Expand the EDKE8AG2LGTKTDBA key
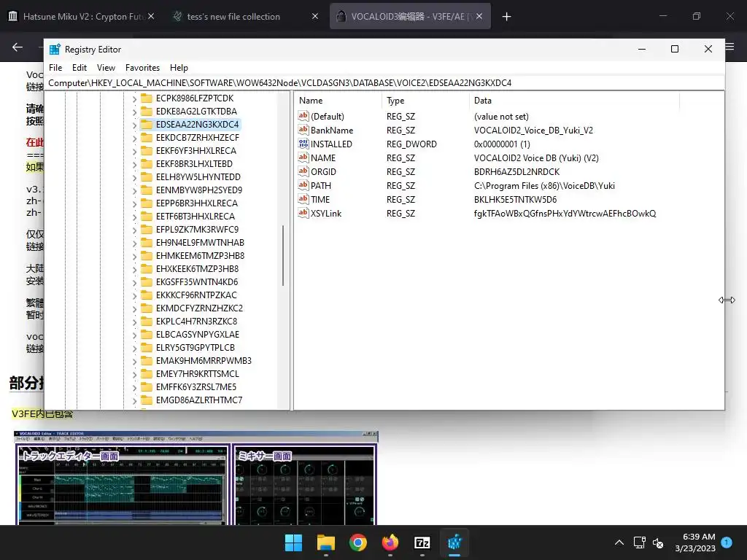 134,112
